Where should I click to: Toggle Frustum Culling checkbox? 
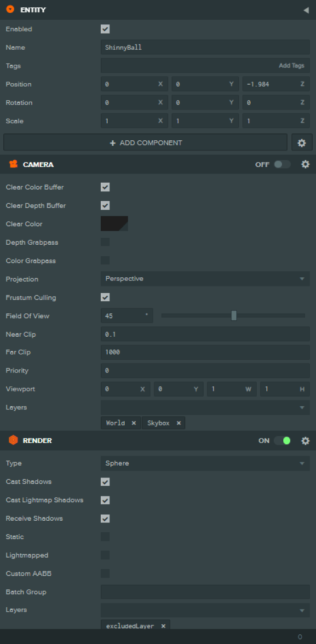pos(105,297)
